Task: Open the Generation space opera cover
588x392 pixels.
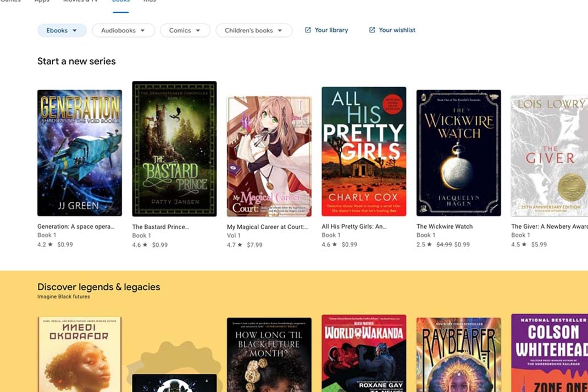Action: (80, 153)
